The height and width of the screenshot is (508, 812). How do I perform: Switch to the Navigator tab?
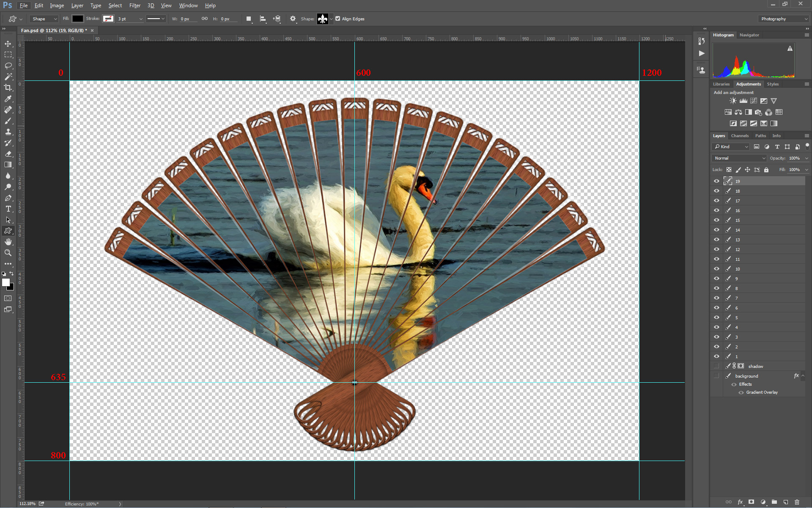coord(749,35)
